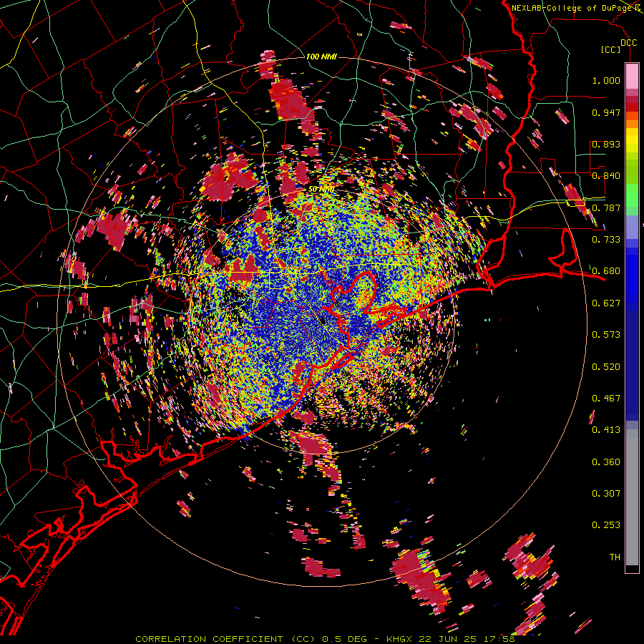This screenshot has width=644, height=644.
Task: Pick the gray lower band of the color scale
Action: (x=632, y=497)
